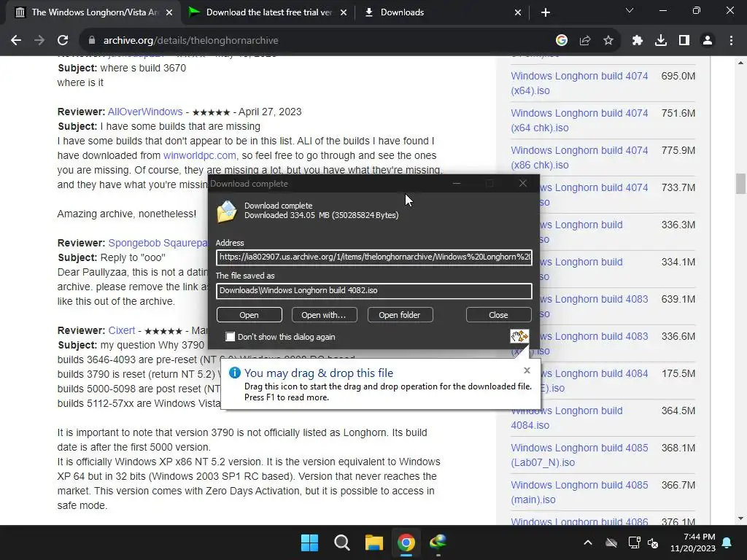Viewport: 747px width, 560px height.
Task: Click the address bar URL
Action: 190,41
